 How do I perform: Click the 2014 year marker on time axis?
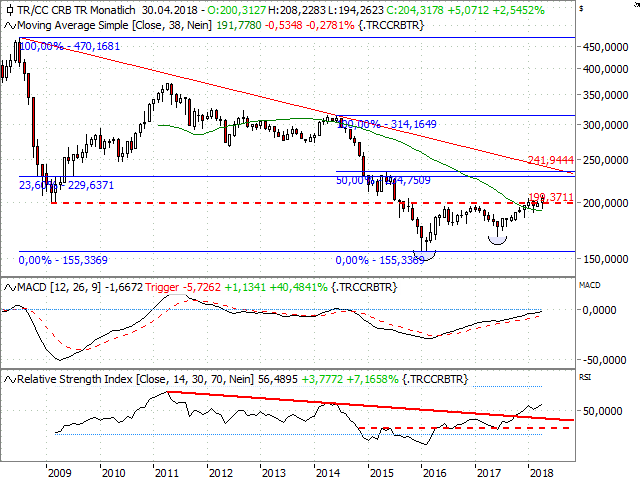tap(328, 473)
